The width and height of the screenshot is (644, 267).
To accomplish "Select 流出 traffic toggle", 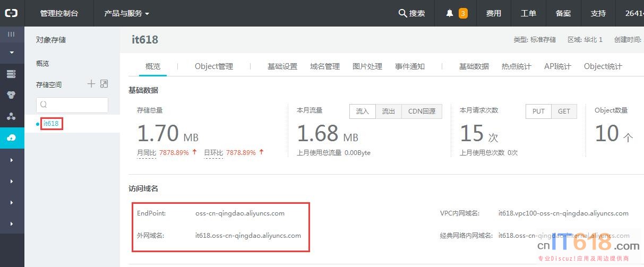I will tap(389, 111).
